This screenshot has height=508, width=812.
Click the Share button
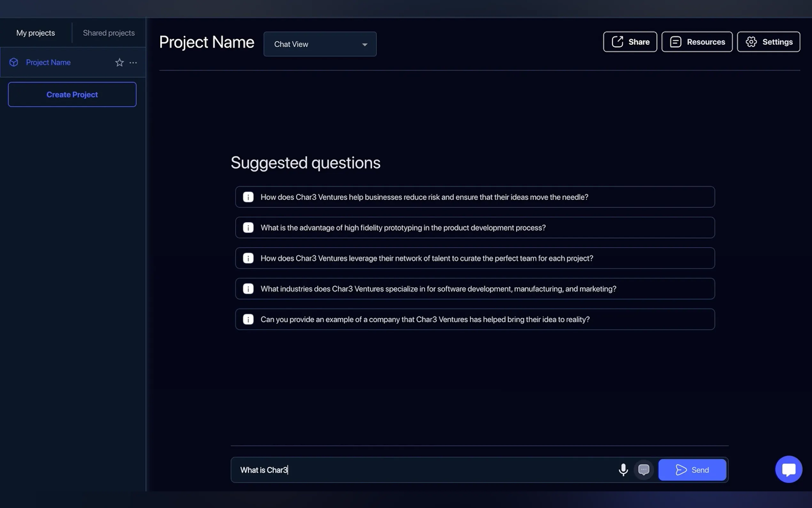tap(630, 42)
